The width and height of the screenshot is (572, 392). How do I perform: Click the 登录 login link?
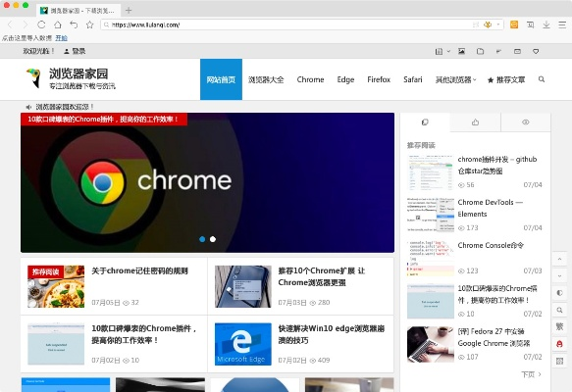[75, 51]
